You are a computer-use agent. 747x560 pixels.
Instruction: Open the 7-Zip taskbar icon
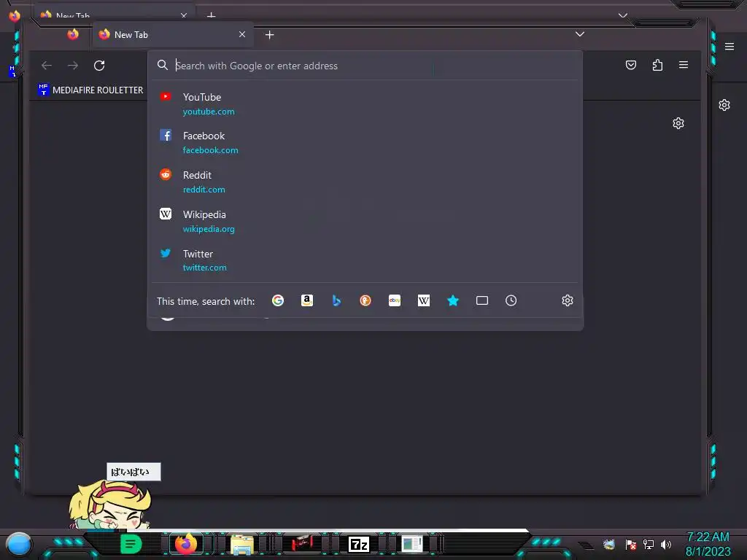coord(359,544)
